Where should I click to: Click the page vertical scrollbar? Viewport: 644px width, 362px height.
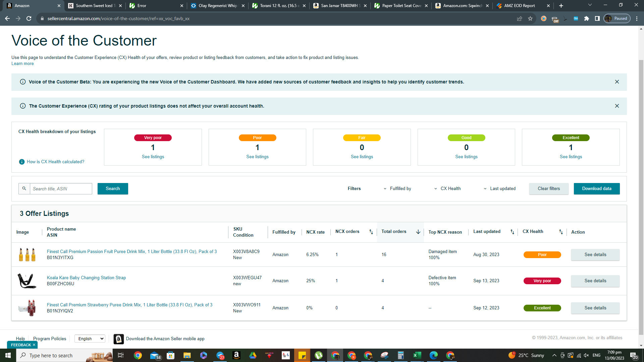coord(641,198)
